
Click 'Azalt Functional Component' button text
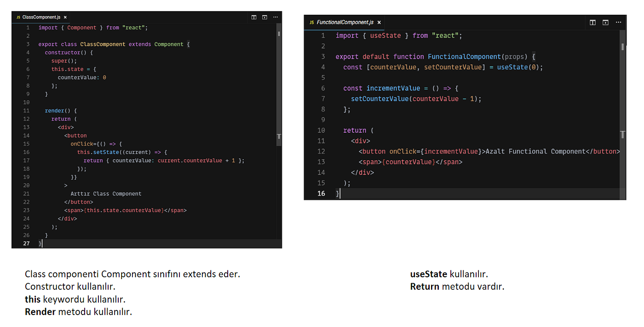point(535,151)
